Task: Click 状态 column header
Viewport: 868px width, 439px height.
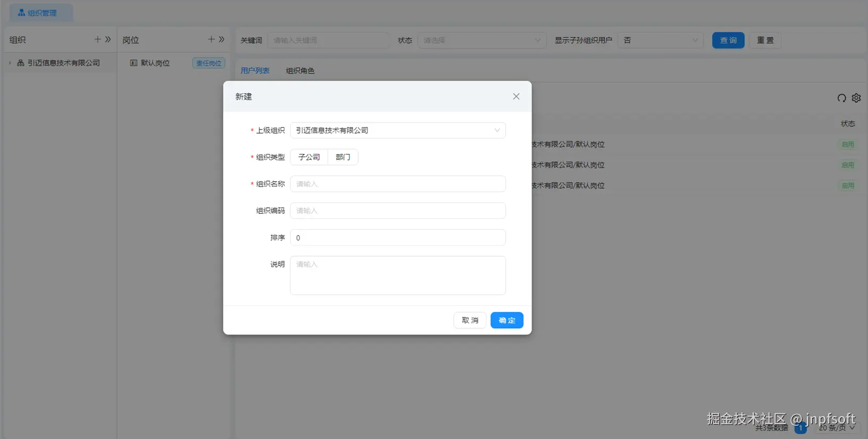Action: [x=848, y=124]
